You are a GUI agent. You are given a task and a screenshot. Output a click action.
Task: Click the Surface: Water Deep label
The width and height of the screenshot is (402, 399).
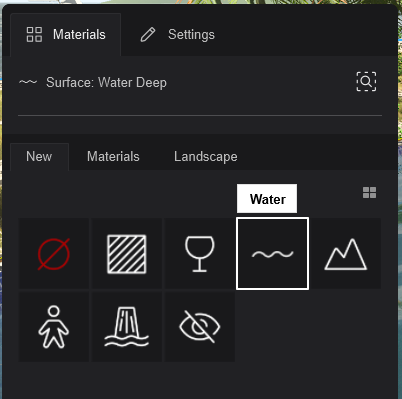[x=106, y=82]
